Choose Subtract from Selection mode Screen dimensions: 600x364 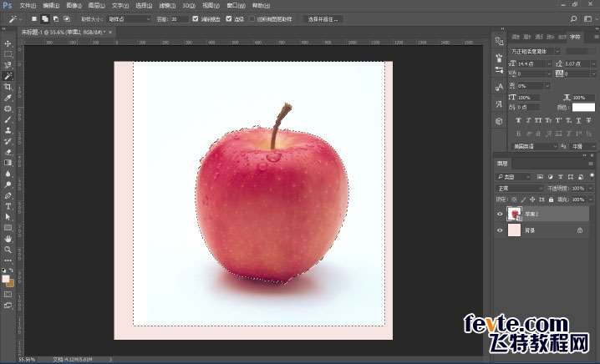56,18
